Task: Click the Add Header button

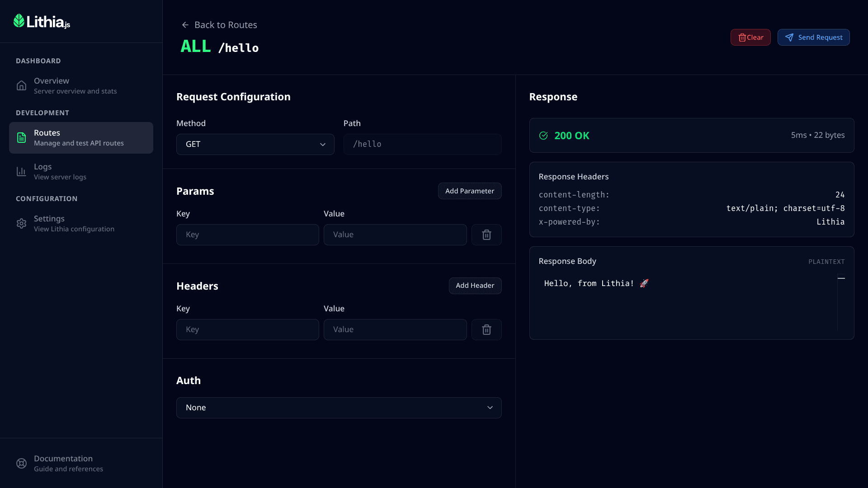Action: point(475,286)
